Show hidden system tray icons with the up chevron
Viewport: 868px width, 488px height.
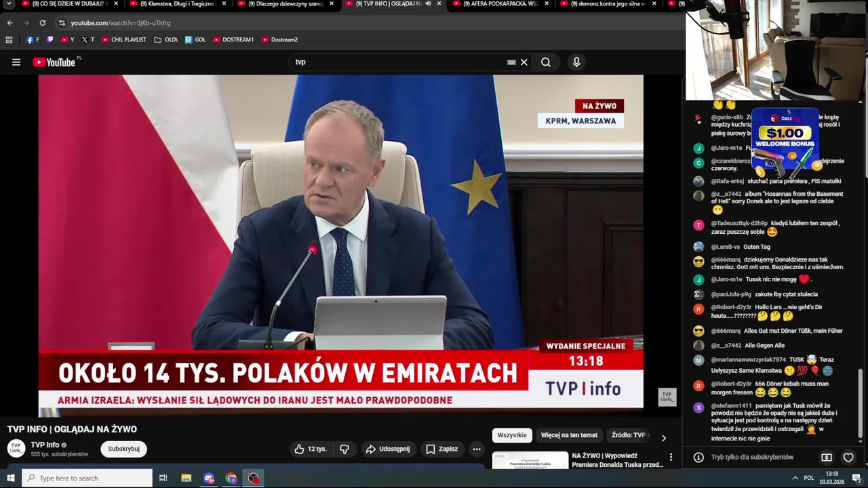(x=795, y=479)
